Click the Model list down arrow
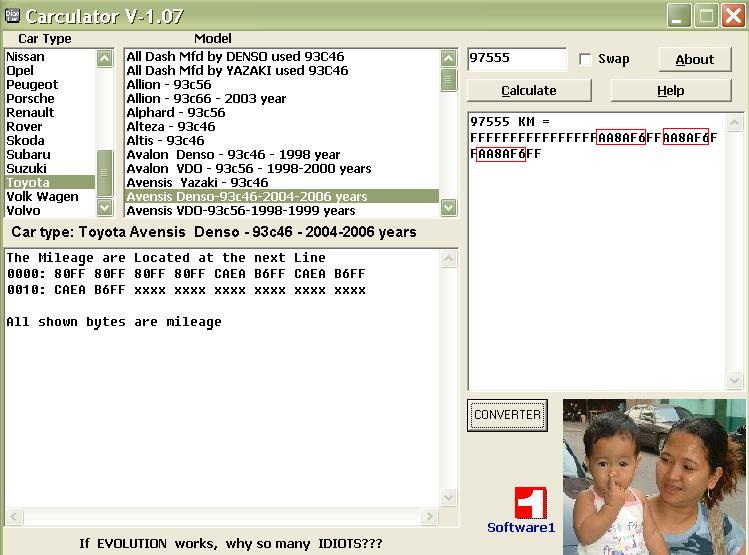The image size is (749, 555). pyautogui.click(x=448, y=207)
